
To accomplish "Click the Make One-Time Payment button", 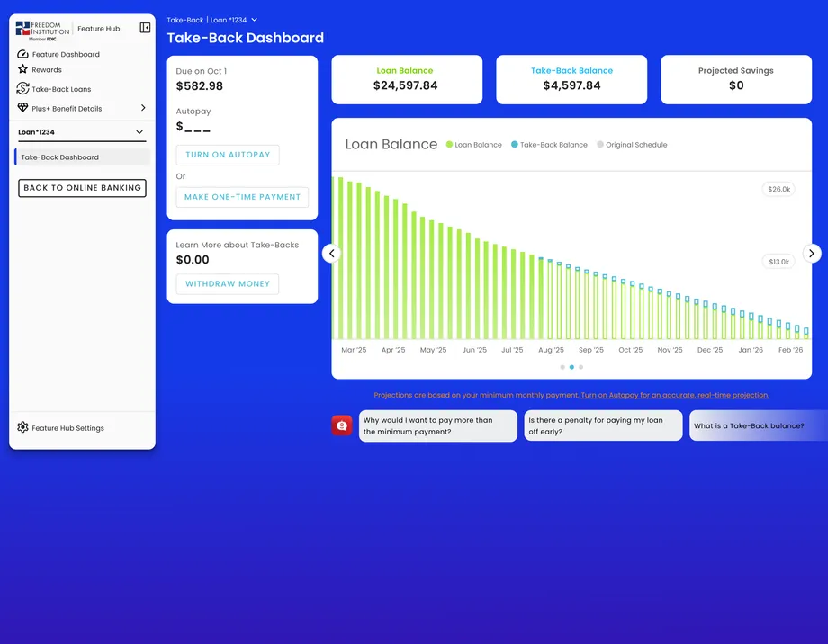I will [242, 197].
